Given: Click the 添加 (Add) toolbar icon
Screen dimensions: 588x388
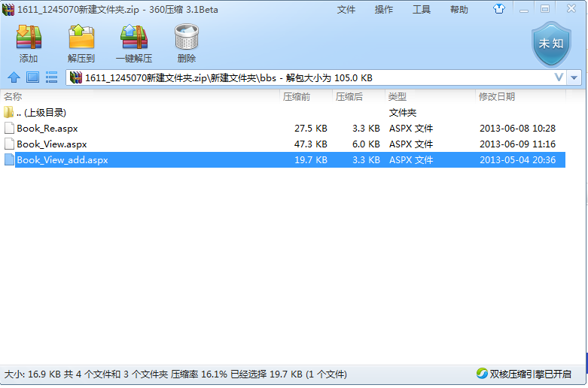Looking at the screenshot, I should [29, 37].
